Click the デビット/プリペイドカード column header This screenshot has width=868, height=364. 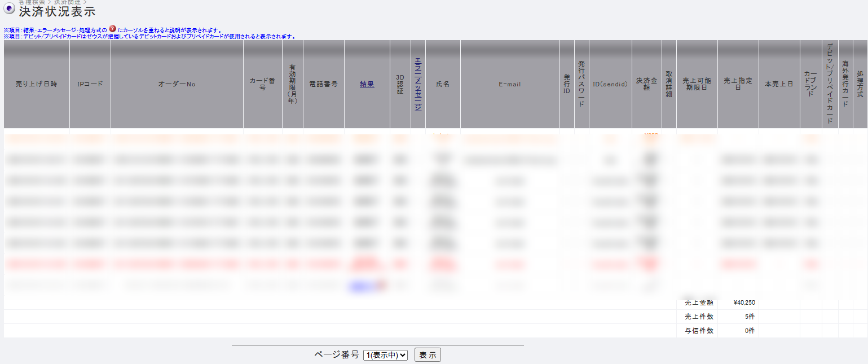(x=830, y=84)
